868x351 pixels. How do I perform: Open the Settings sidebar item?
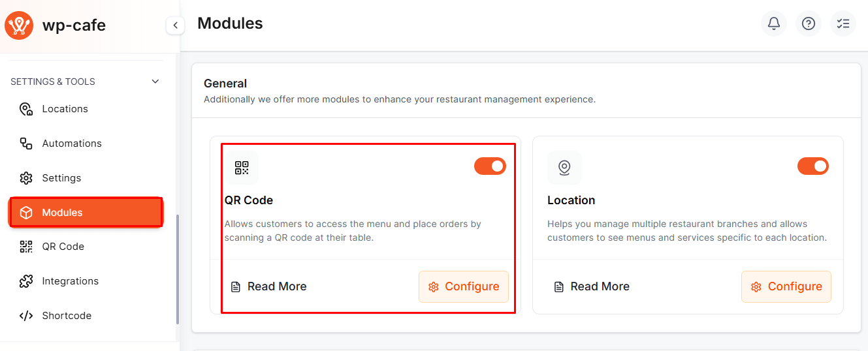(x=61, y=178)
